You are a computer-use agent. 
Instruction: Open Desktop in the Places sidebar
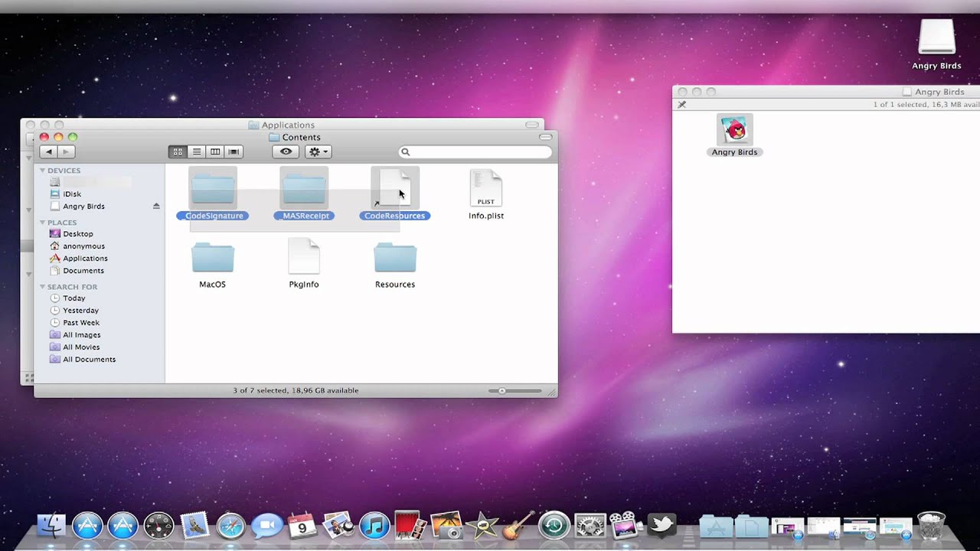point(77,234)
